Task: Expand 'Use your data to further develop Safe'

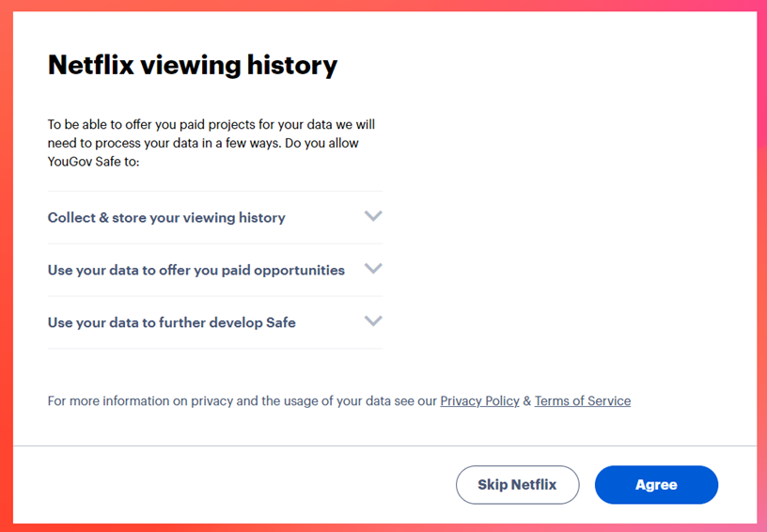Action: point(172,322)
